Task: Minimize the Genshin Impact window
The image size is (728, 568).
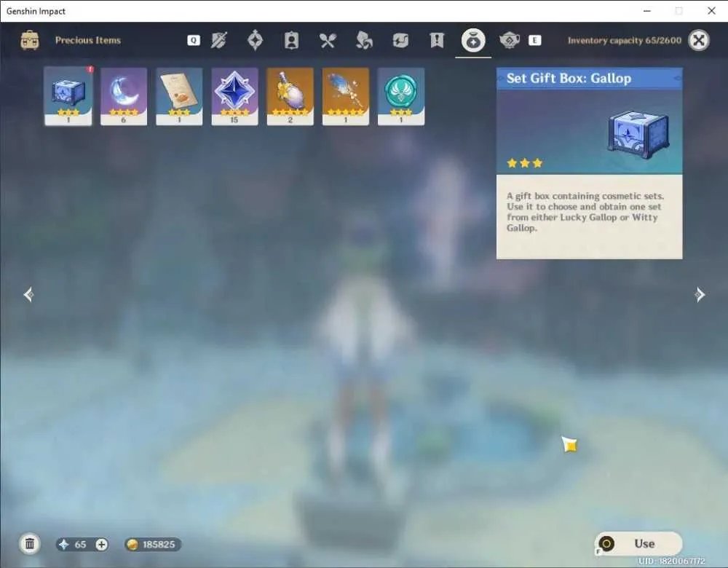Action: click(x=647, y=11)
